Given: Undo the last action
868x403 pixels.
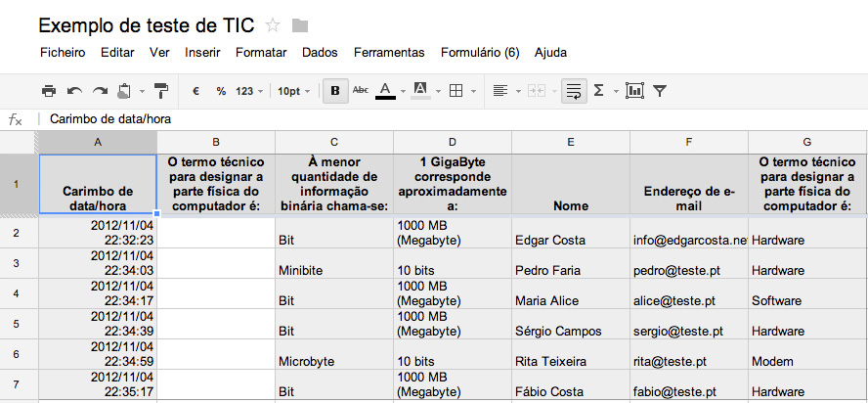Looking at the screenshot, I should [x=74, y=91].
